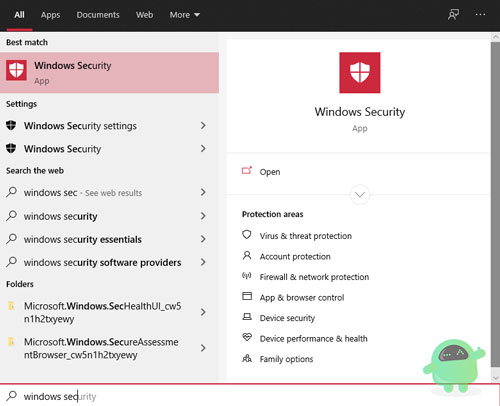
Task: Expand arrow for 'windows security essentials'
Action: coord(203,239)
